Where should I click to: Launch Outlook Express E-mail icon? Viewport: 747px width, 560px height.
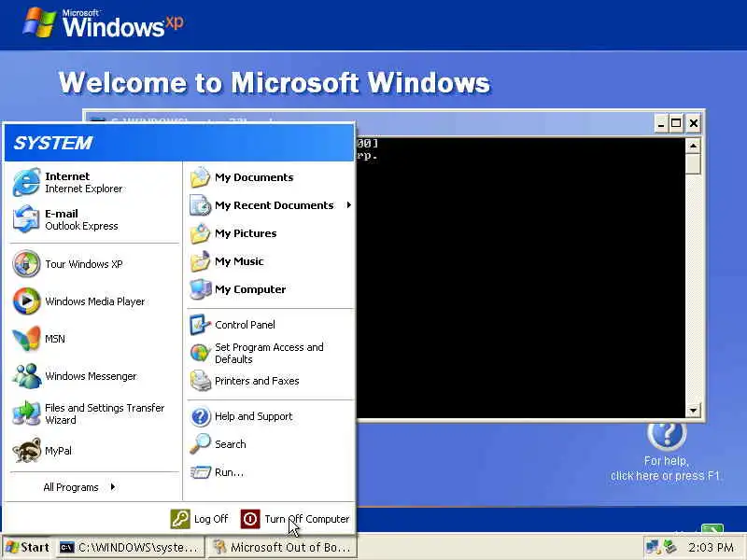click(x=26, y=219)
